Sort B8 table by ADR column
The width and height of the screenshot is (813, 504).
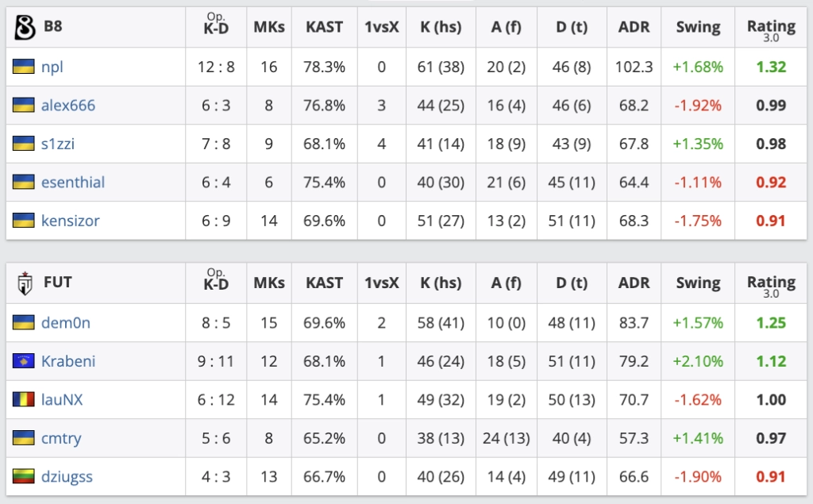click(634, 27)
